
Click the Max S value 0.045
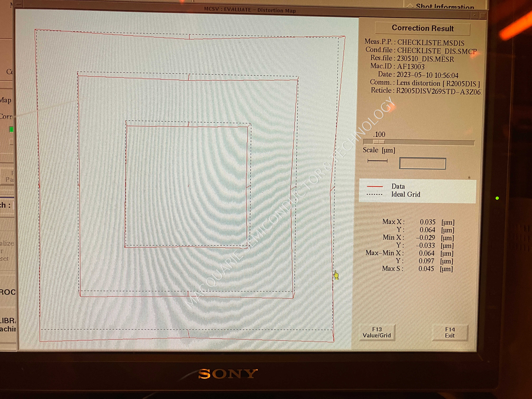click(426, 269)
